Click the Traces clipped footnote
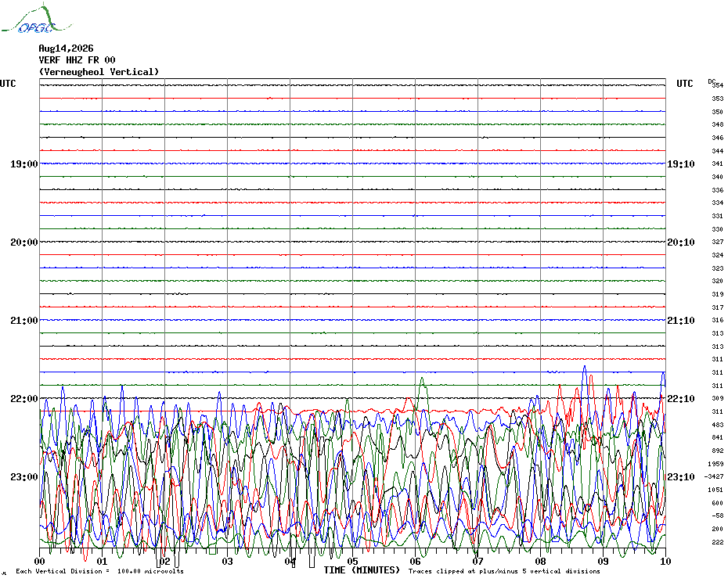Screen dimensions: 728x582 504,571
